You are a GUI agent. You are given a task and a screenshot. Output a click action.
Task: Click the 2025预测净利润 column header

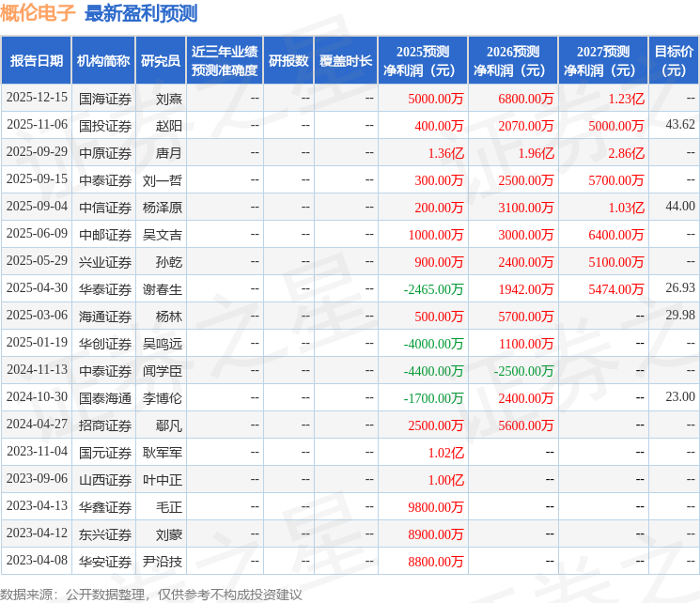coord(422,61)
